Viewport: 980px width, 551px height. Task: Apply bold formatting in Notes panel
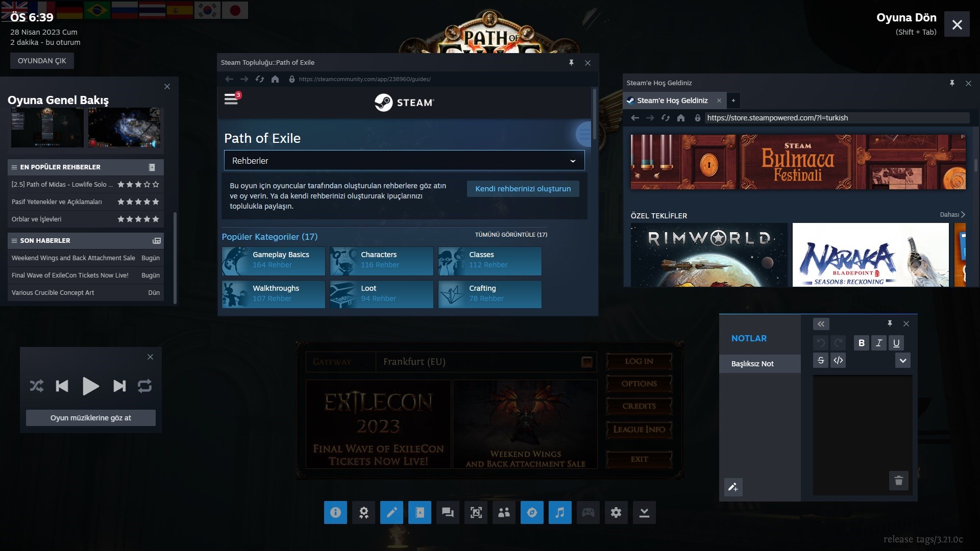(862, 343)
